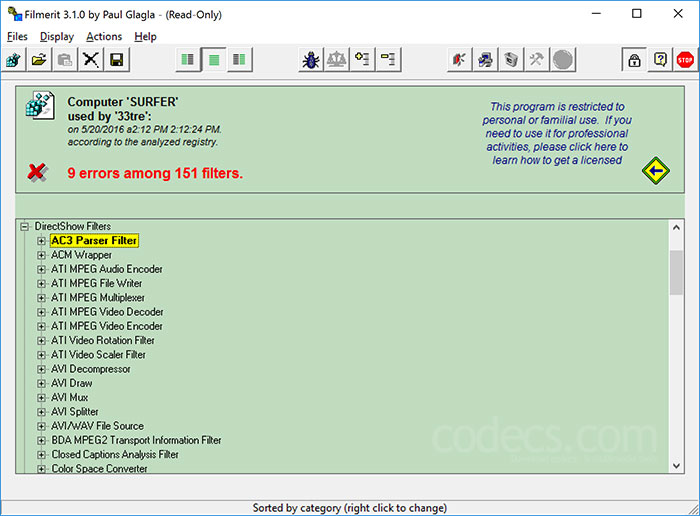This screenshot has width=700, height=516.
Task: Click the black X delete icon
Action: pos(91,59)
